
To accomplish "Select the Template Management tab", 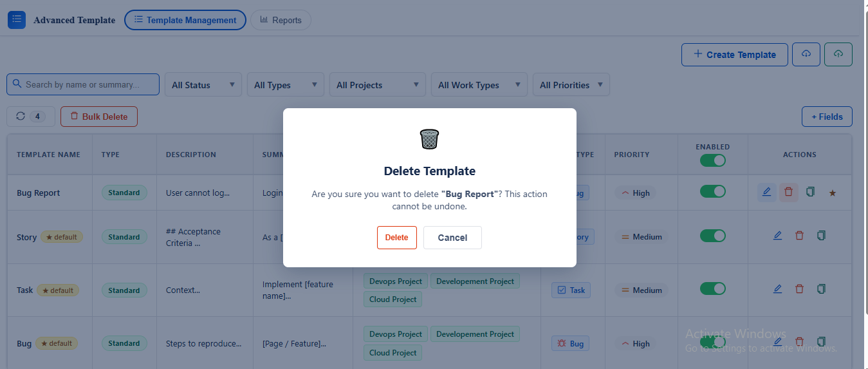I will (x=185, y=20).
